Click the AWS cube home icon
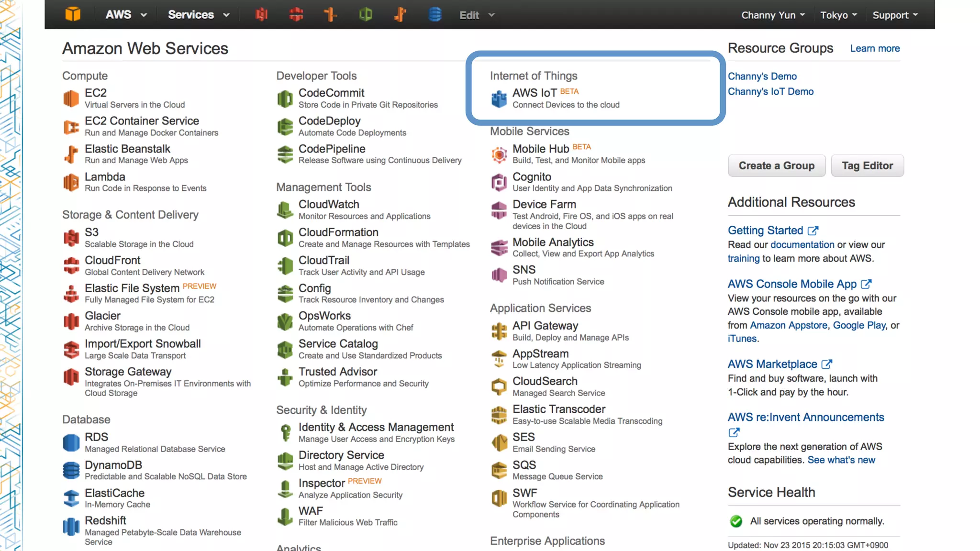Viewport: 980px width, 551px height. click(x=73, y=14)
